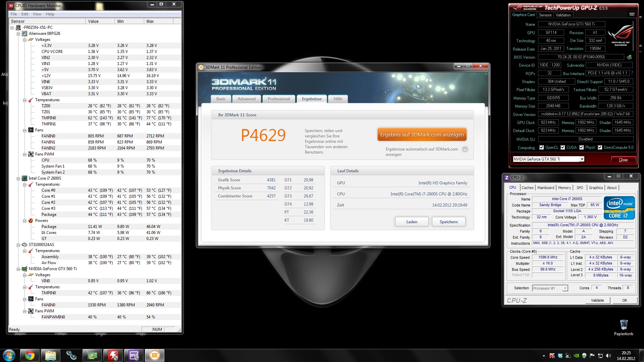Open the Processor #1 selection dropdown in CPU-Z
This screenshot has height=362, width=644.
[565, 288]
